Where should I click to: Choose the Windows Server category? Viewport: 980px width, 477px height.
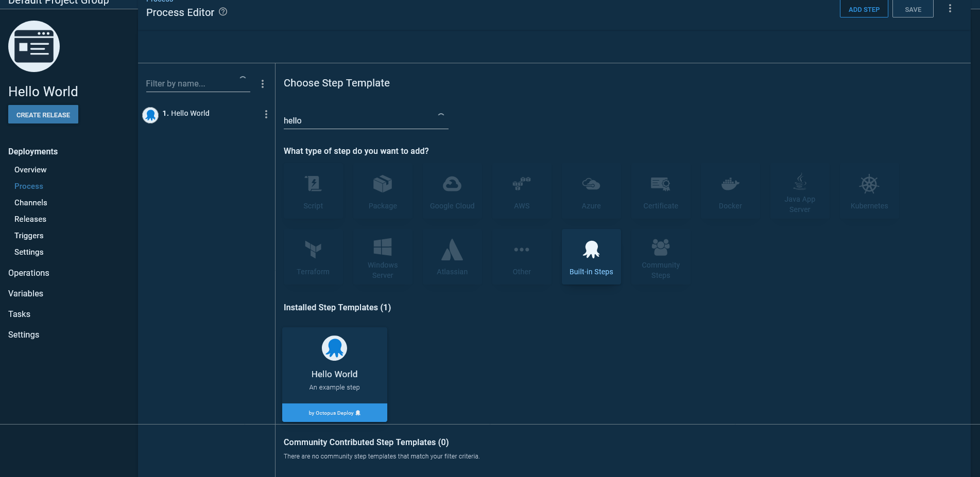click(383, 257)
